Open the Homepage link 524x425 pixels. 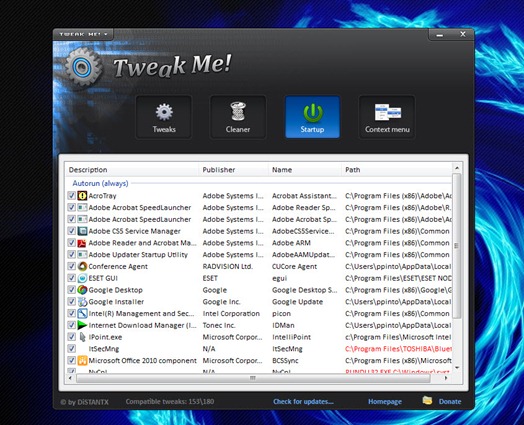click(385, 402)
